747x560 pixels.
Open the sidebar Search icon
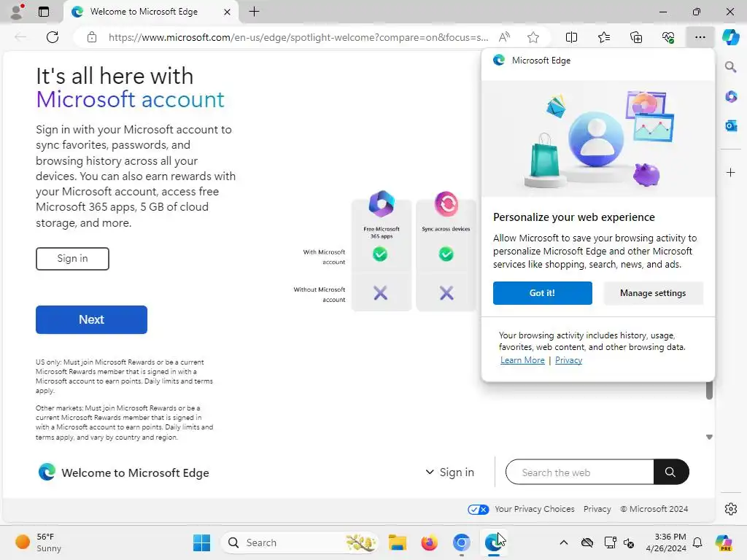(x=730, y=66)
